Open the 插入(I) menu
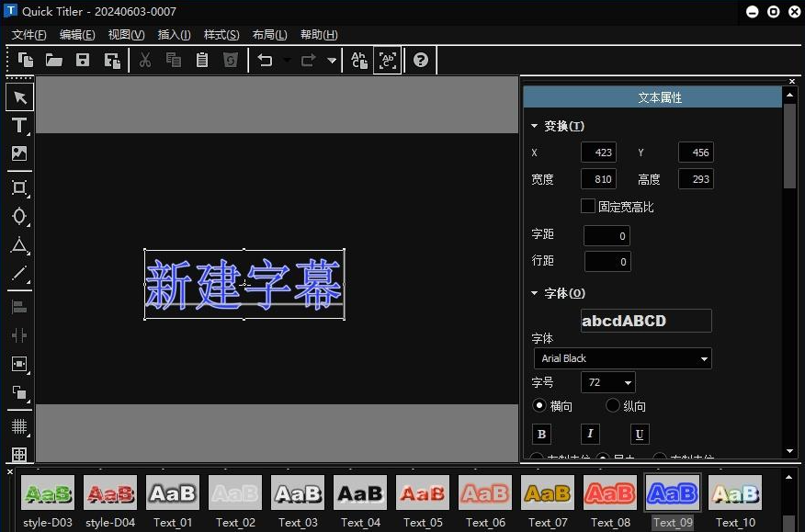 click(175, 34)
